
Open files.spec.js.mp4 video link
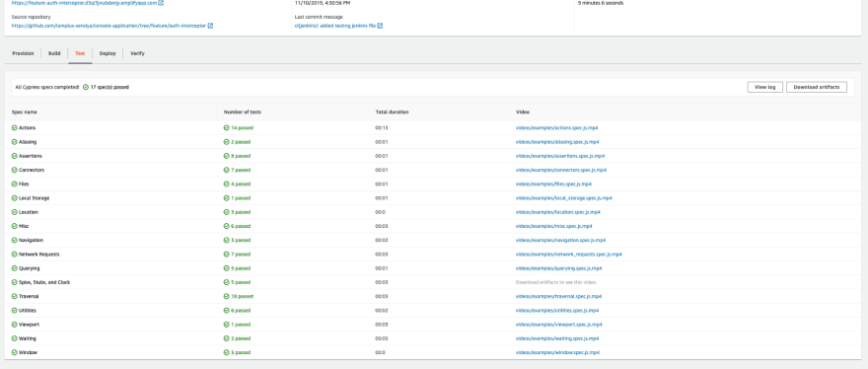[x=553, y=184]
